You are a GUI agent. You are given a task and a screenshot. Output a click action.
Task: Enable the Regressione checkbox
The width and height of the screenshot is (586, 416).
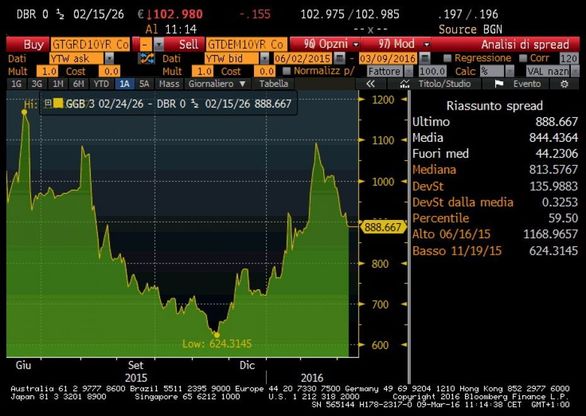[x=447, y=58]
